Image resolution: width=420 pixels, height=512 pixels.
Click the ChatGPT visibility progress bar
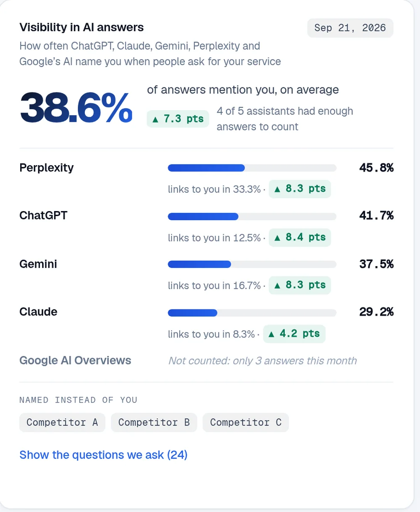pyautogui.click(x=252, y=216)
